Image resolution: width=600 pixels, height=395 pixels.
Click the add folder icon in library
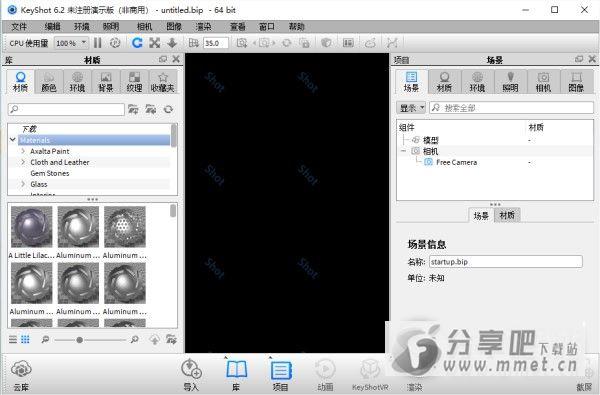tap(133, 109)
